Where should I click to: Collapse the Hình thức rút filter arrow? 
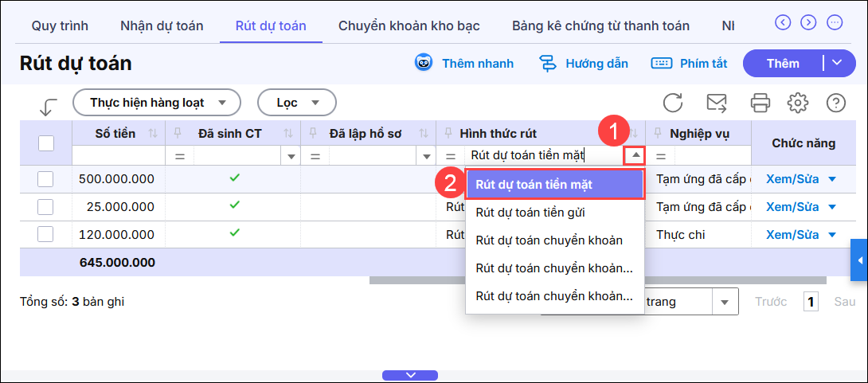635,156
